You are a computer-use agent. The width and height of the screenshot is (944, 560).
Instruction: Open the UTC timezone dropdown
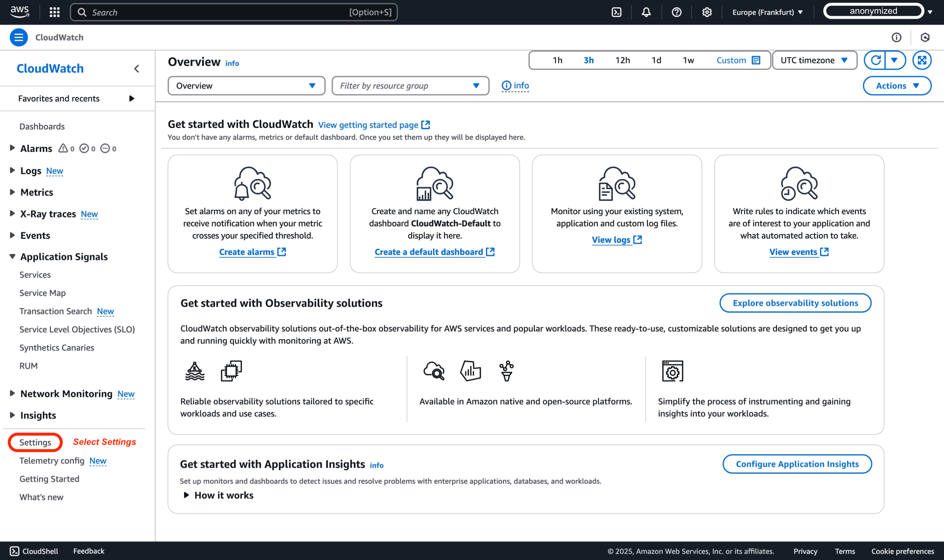(815, 60)
